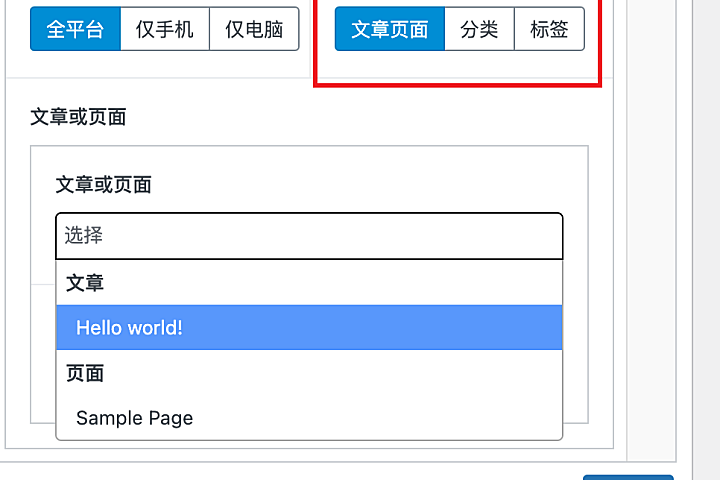Switch platform to 仅手机
The image size is (720, 480).
click(164, 29)
